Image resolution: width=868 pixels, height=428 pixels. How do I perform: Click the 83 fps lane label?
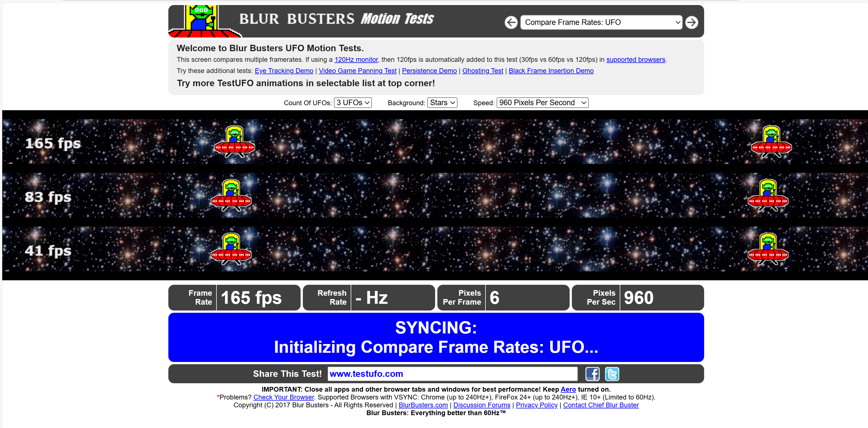[48, 197]
